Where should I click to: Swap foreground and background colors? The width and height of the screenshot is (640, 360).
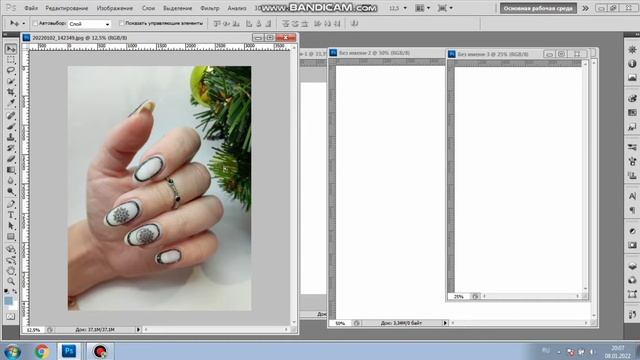(x=15, y=291)
